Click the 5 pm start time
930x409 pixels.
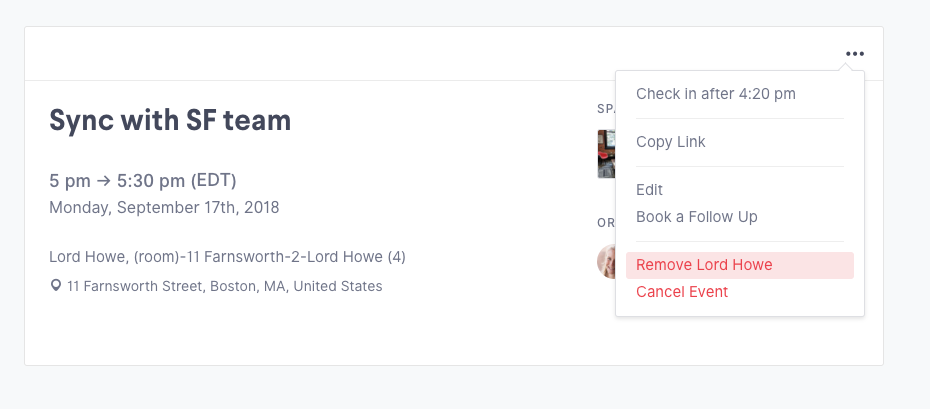tap(69, 181)
